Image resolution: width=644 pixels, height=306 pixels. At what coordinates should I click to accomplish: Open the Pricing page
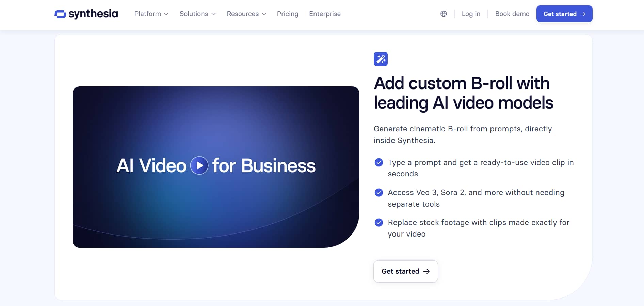click(x=288, y=14)
